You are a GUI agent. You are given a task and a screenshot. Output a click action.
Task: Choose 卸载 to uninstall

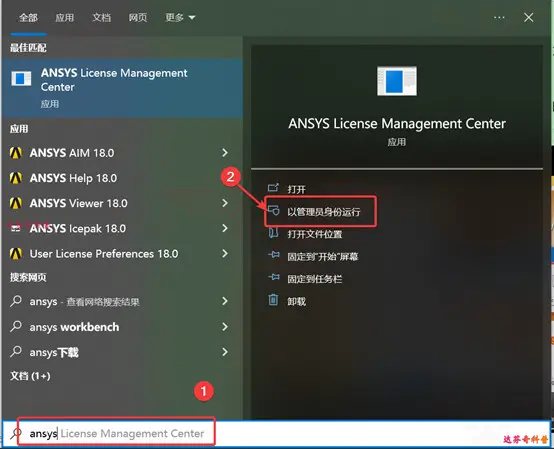(x=296, y=301)
